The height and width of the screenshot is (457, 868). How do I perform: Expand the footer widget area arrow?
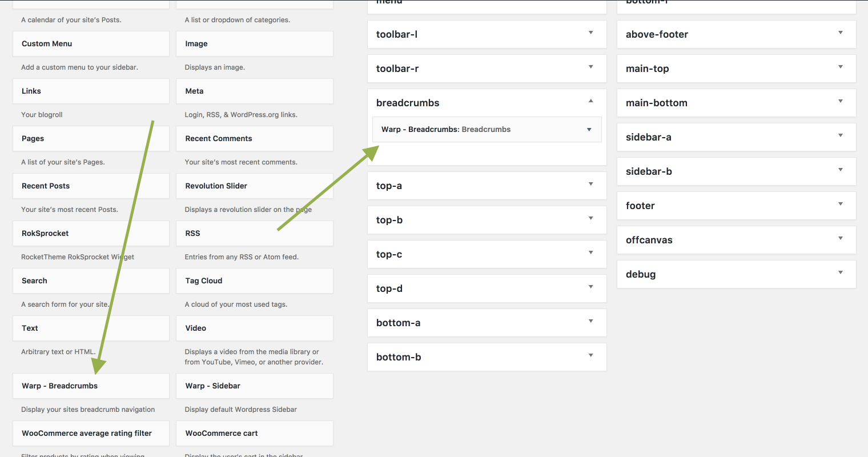[x=841, y=204]
